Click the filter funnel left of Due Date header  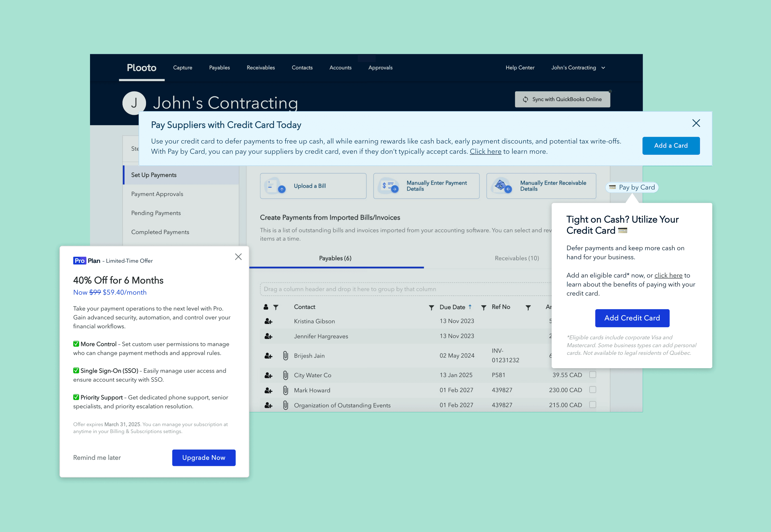(431, 307)
